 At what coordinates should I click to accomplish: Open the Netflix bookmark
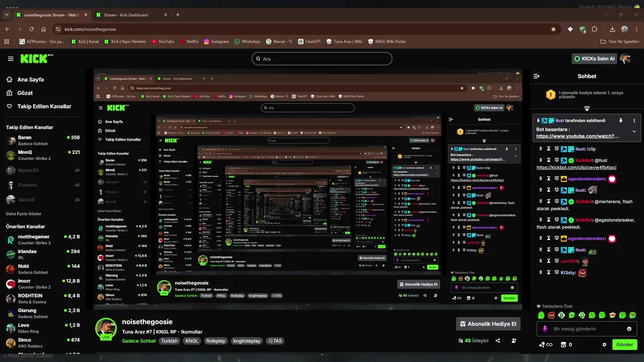[189, 42]
